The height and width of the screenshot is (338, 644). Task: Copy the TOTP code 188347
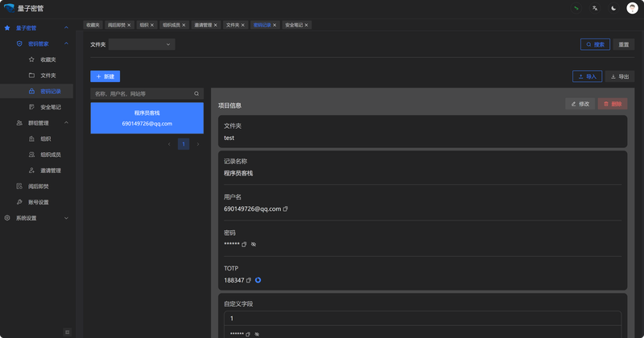(x=249, y=280)
